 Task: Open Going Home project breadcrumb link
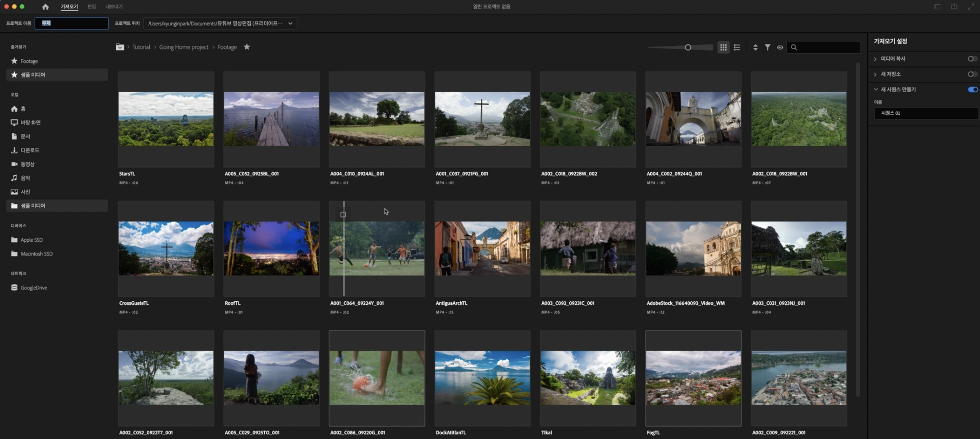click(x=183, y=47)
